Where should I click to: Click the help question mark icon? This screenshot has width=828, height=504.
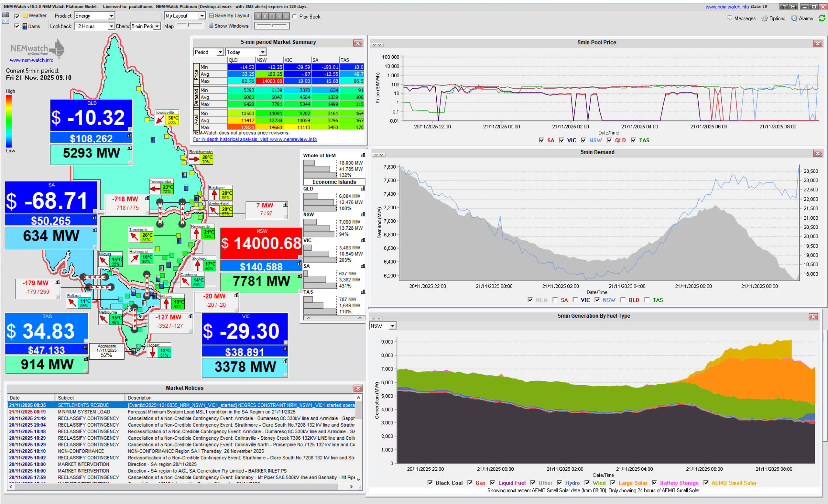(x=784, y=7)
